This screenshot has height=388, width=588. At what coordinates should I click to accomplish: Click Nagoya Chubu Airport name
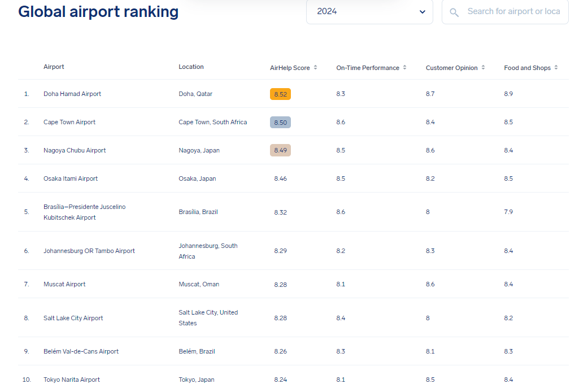coord(75,150)
